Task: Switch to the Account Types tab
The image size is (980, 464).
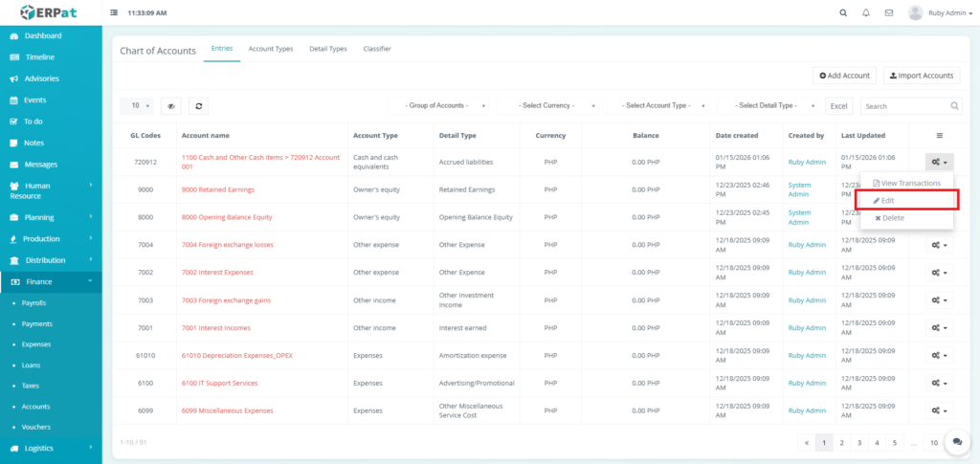Action: pos(271,49)
